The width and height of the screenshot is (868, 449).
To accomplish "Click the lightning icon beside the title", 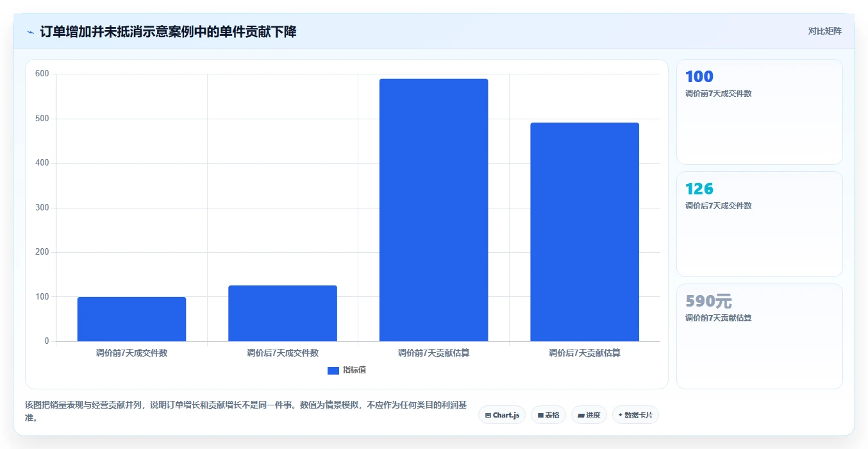I will [x=30, y=32].
